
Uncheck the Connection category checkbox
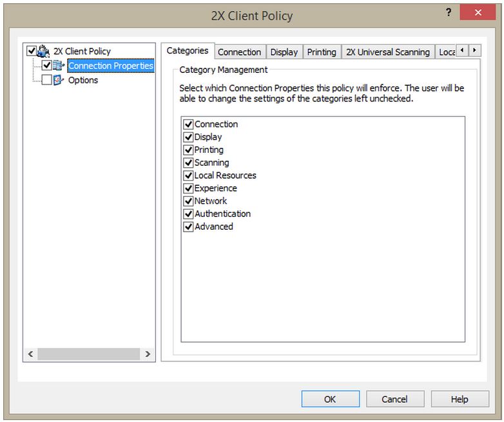point(188,125)
